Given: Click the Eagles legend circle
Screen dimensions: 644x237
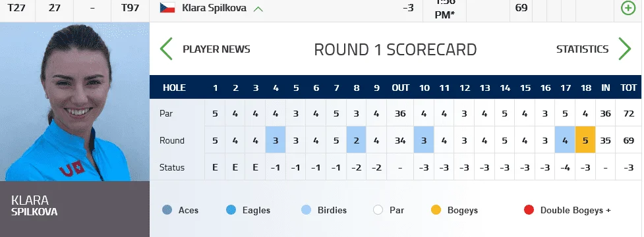Looking at the screenshot, I should 231,210.
